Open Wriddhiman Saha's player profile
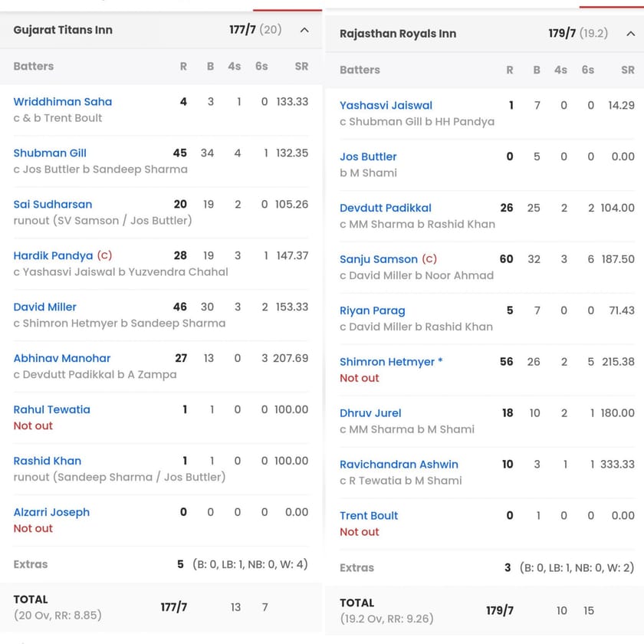This screenshot has width=644, height=644. (63, 101)
